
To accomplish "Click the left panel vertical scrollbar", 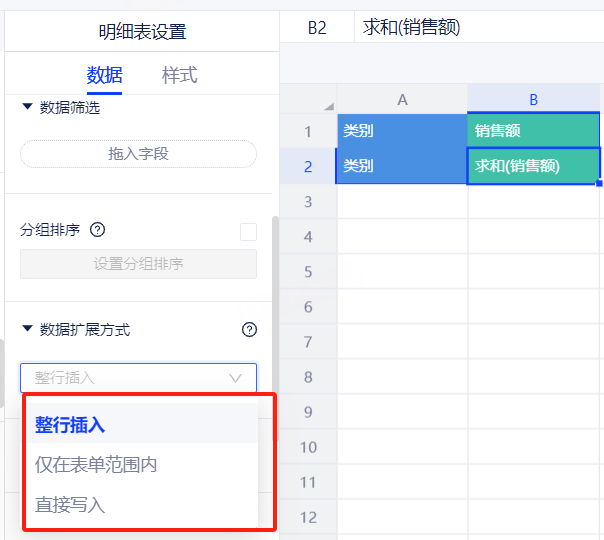I will point(275,300).
